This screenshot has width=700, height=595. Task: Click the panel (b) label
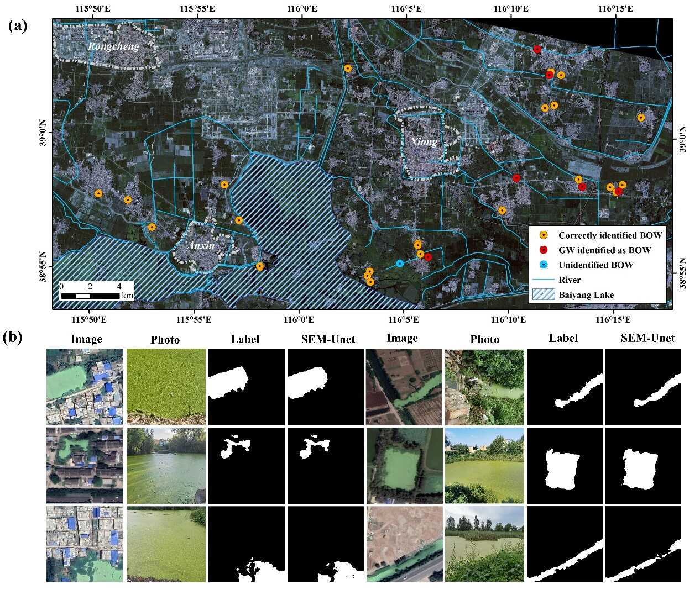tap(13, 338)
